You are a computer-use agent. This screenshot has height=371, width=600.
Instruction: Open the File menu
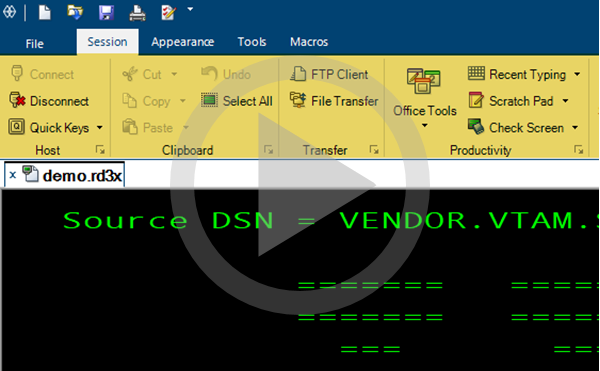coord(34,44)
